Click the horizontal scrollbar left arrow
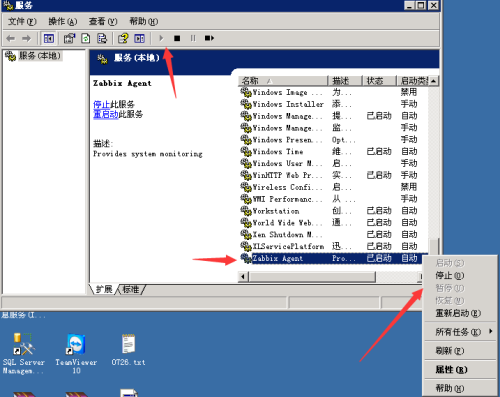 pyautogui.click(x=243, y=277)
